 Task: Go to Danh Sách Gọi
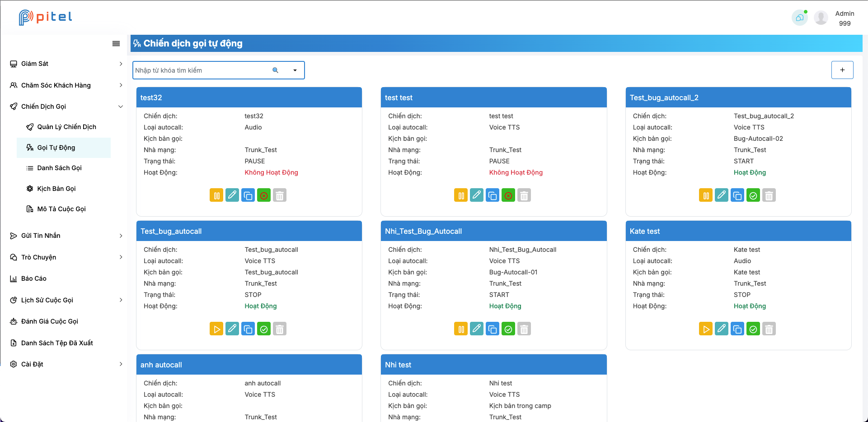click(x=64, y=168)
